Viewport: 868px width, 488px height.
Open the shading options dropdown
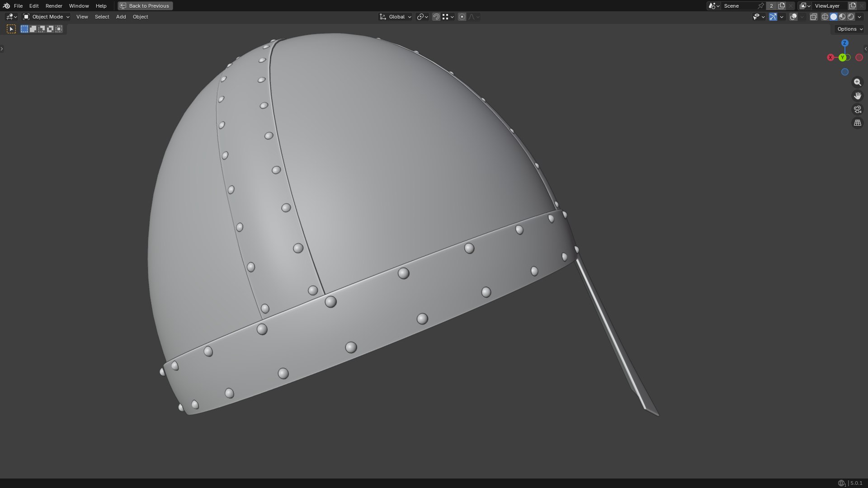coord(859,17)
